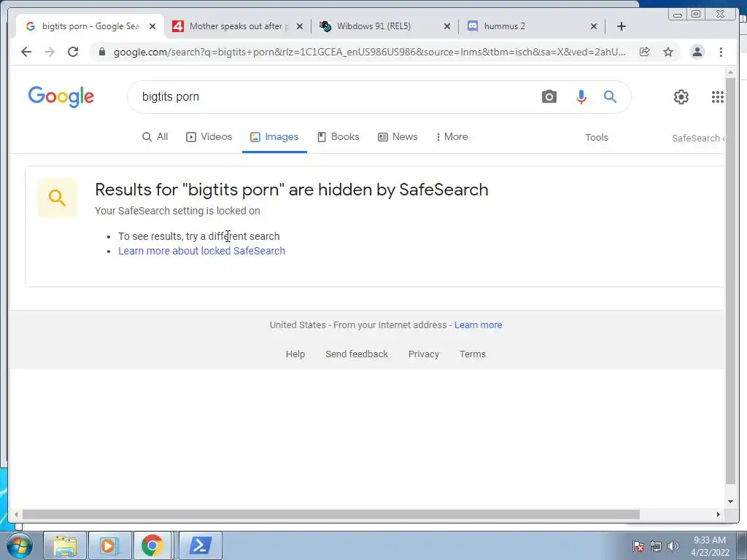This screenshot has height=560, width=747.
Task: Open the SafeSearch setting link
Action: coord(698,138)
